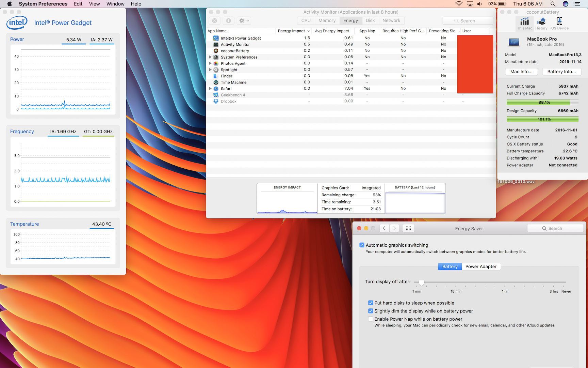Sort by App Nap column
Screen dimensions: 588x368
367,31
